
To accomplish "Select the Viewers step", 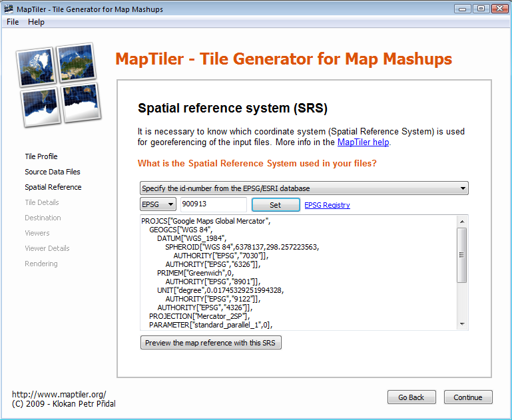I will coord(37,233).
